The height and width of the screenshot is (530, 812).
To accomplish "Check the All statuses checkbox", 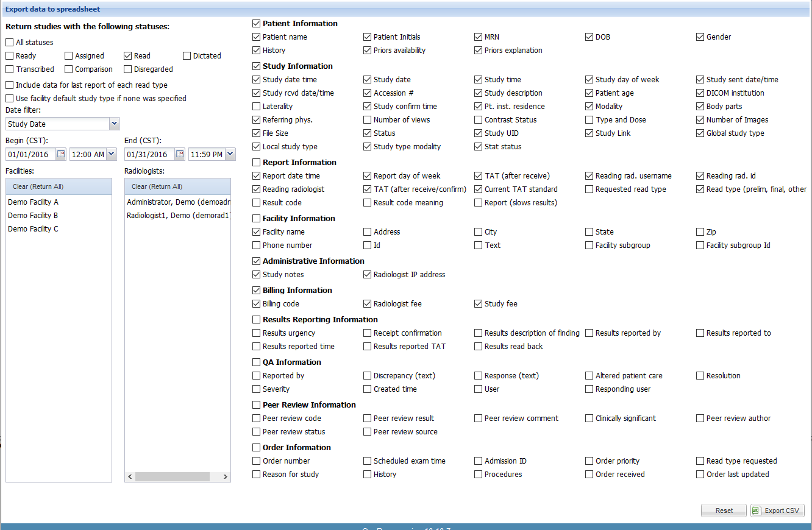I will 9,43.
